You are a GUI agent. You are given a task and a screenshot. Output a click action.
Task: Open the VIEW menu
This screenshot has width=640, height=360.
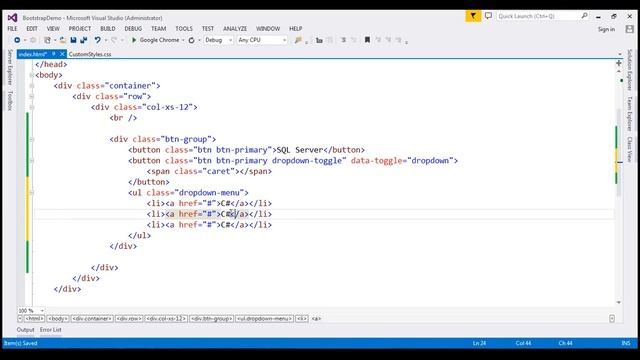click(x=53, y=29)
